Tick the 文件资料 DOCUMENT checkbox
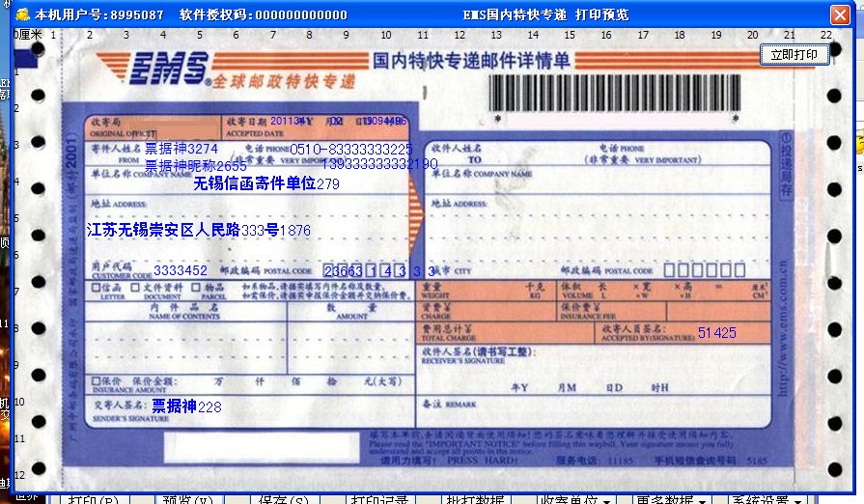 [x=135, y=288]
